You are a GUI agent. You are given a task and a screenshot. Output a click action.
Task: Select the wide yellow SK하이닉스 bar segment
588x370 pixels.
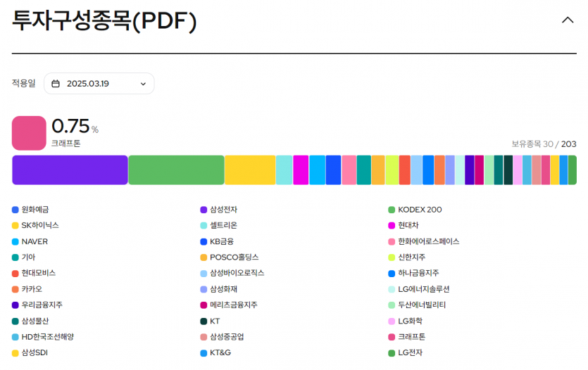pyautogui.click(x=250, y=170)
